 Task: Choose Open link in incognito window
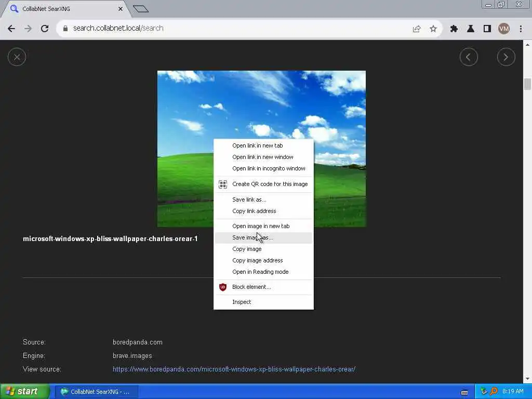point(263,169)
